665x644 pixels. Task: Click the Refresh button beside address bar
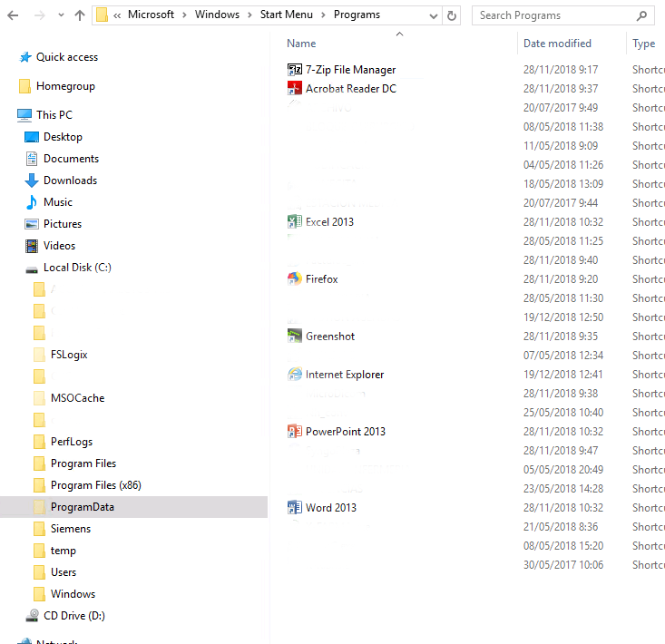(453, 15)
